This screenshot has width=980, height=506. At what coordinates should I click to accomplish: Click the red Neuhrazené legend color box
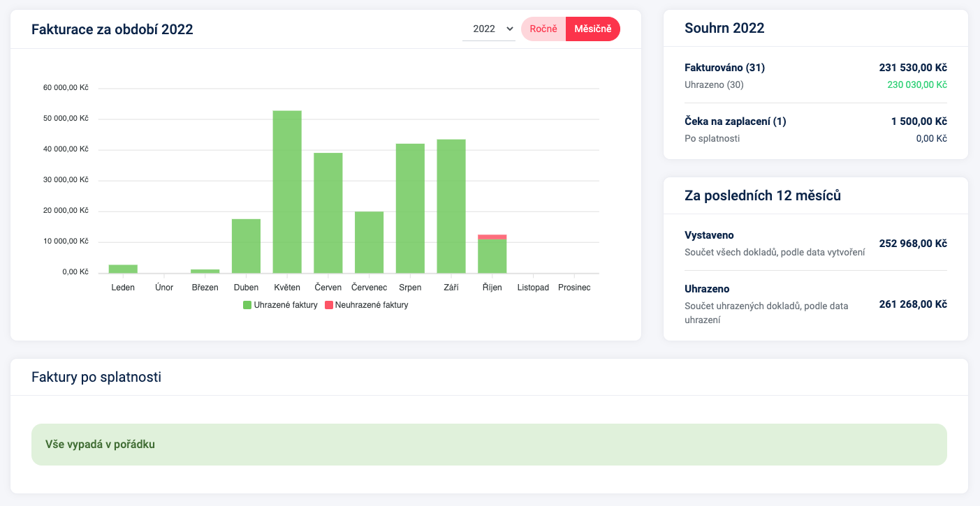[x=329, y=305]
